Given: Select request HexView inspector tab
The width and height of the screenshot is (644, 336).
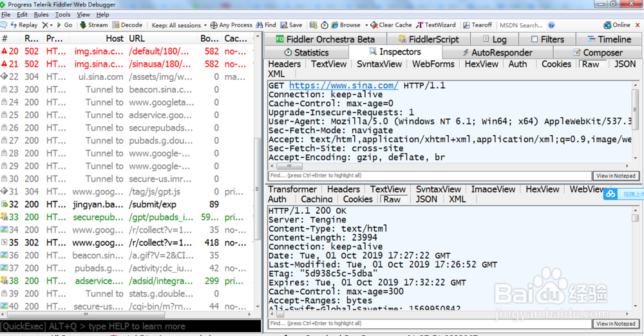Looking at the screenshot, I should pos(481,64).
